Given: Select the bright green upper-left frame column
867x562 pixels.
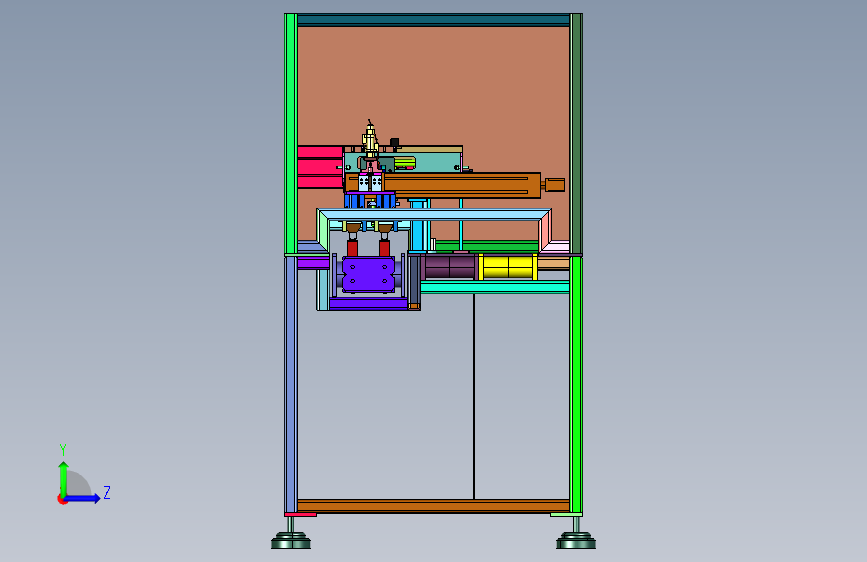Looking at the screenshot, I should click(291, 134).
